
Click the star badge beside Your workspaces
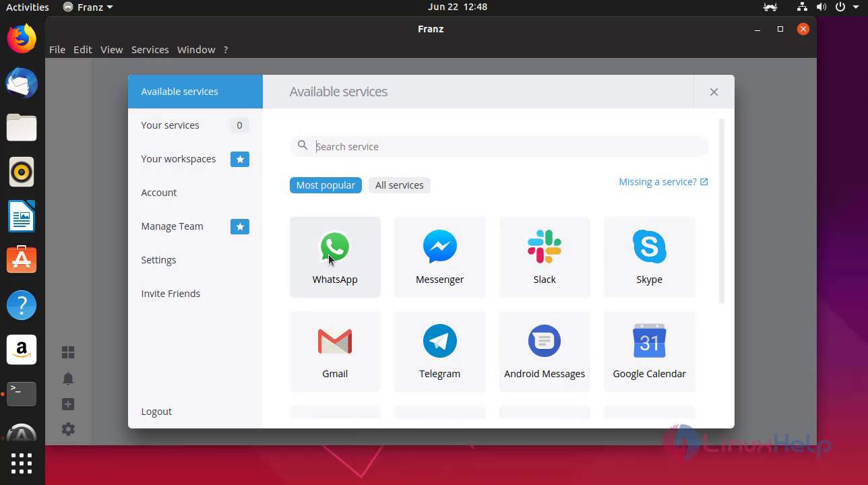point(240,159)
